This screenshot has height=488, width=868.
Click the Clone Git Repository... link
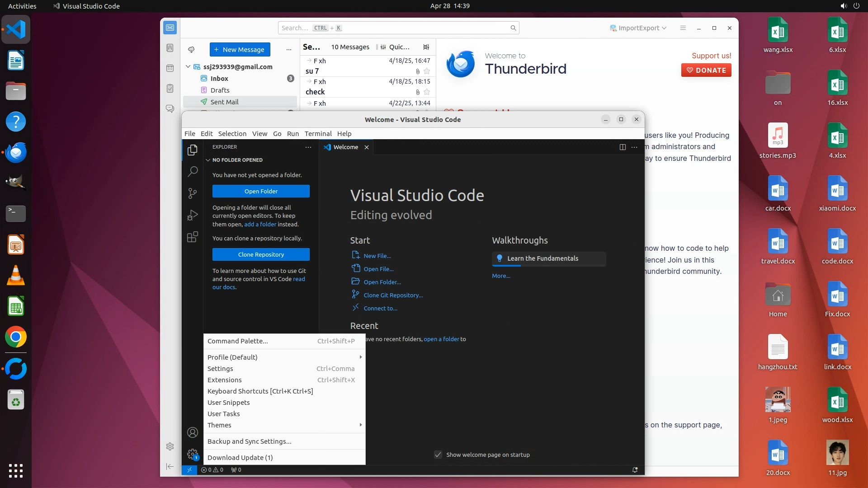[393, 295]
